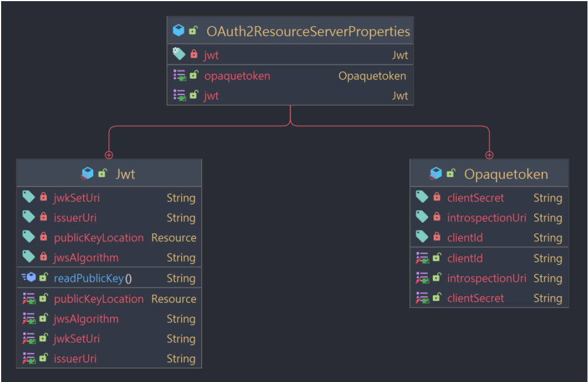Click the tag icon of the private jwkSetUri field

29,197
